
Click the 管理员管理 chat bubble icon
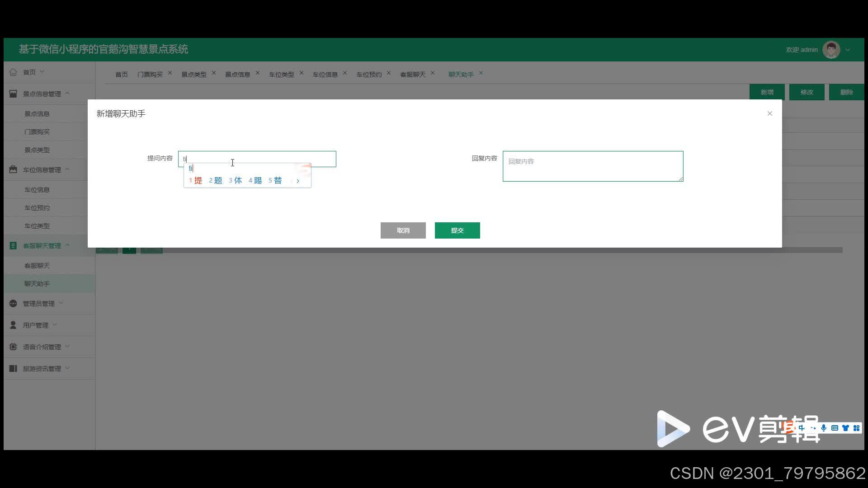pyautogui.click(x=13, y=303)
